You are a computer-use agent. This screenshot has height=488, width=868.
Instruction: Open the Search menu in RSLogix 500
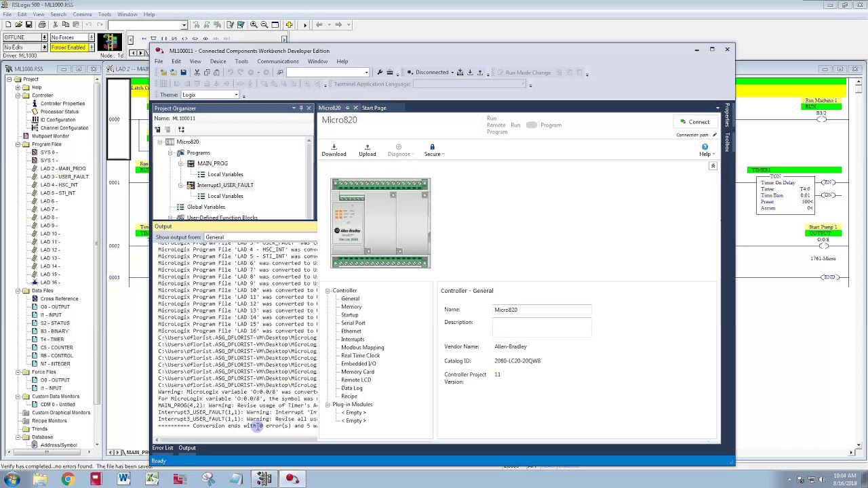pos(58,14)
